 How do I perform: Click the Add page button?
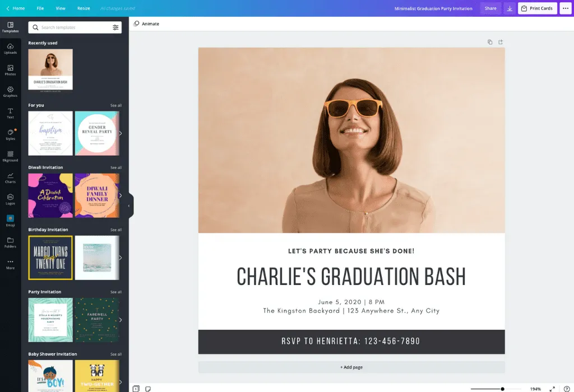click(x=351, y=367)
